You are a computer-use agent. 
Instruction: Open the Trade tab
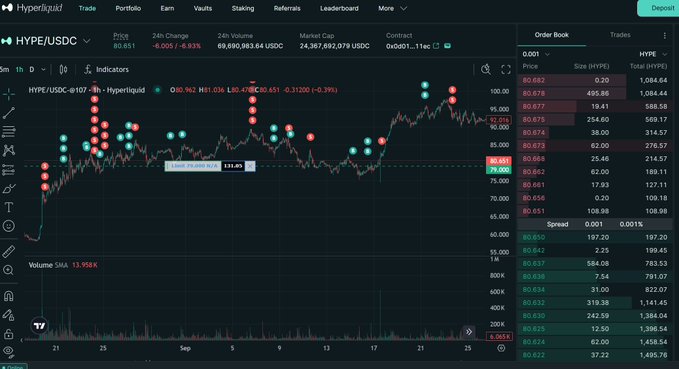tap(87, 8)
